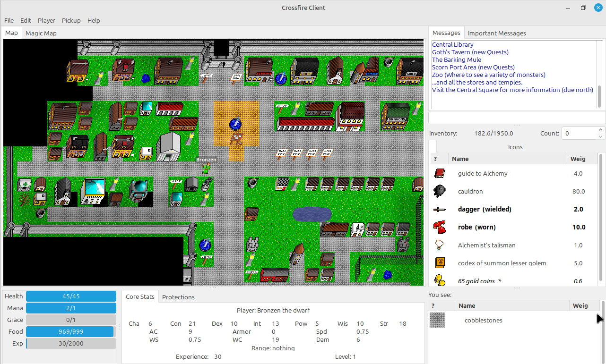Open the Pickup menu

[x=71, y=20]
